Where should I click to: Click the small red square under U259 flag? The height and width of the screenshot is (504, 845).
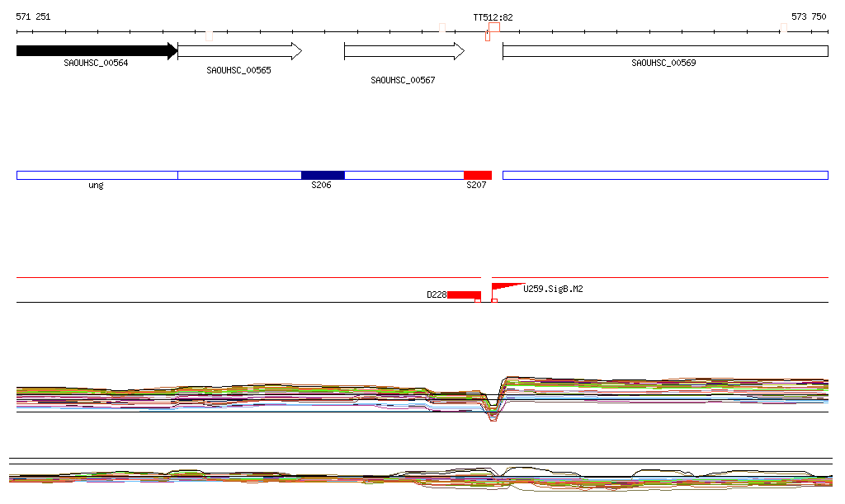point(494,301)
